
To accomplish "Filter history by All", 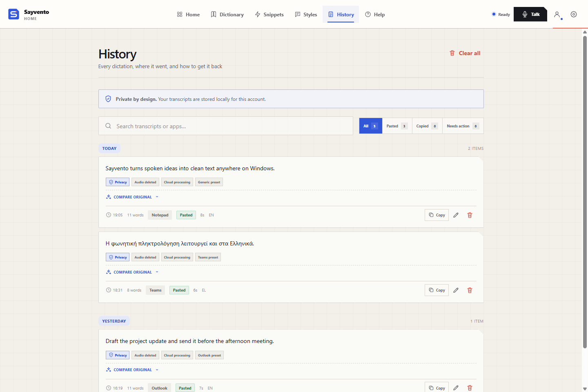I will (x=371, y=126).
